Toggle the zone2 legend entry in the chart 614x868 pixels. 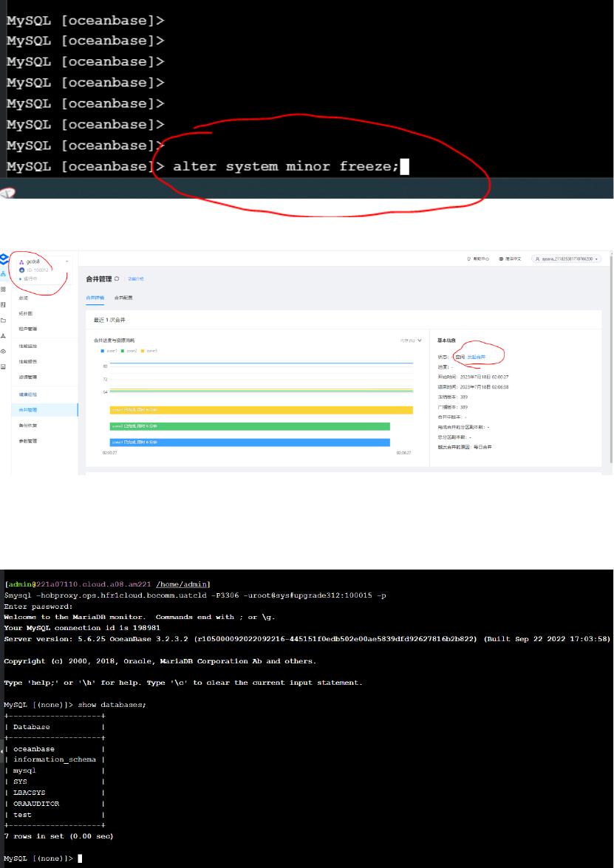point(129,350)
